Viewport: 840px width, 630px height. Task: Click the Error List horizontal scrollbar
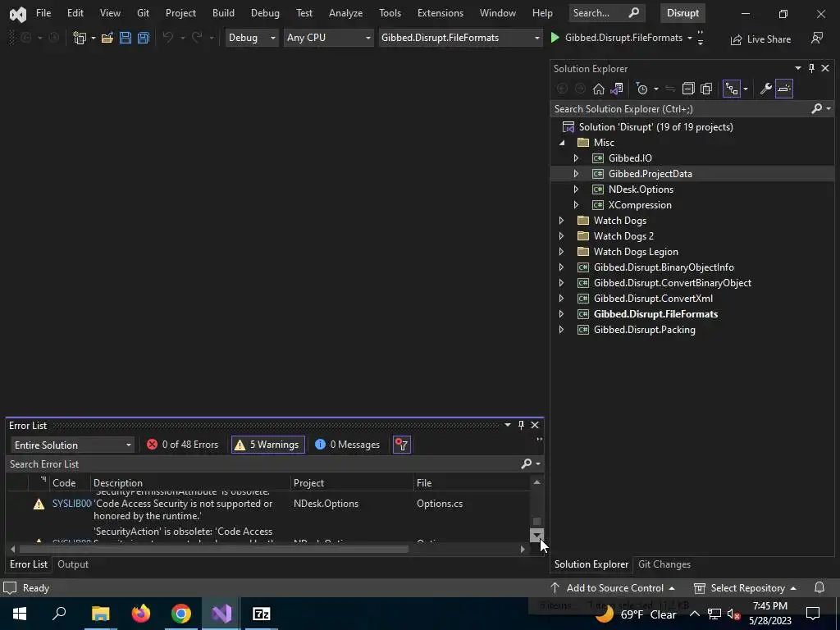tap(214, 549)
